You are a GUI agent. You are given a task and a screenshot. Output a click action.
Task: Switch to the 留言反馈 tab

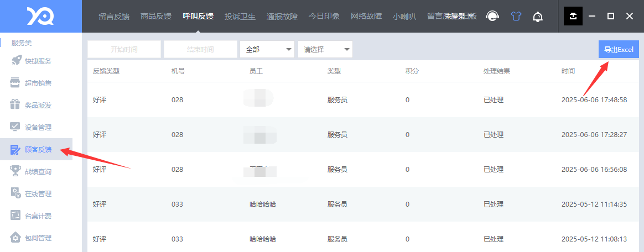[114, 17]
